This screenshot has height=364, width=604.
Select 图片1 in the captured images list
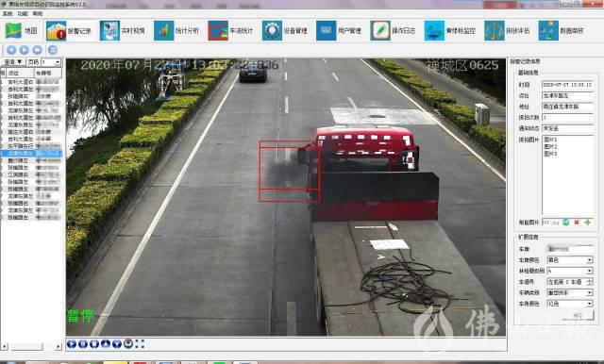click(x=550, y=140)
